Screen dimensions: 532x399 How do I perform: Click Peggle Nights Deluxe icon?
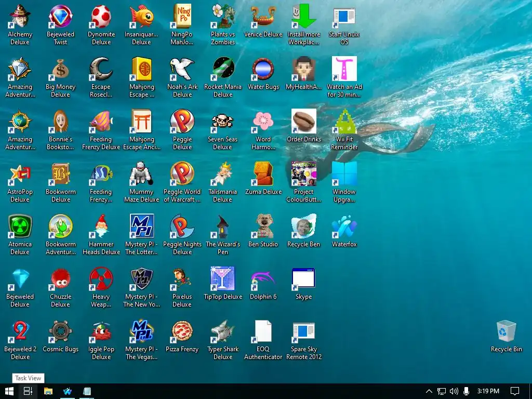(x=182, y=227)
